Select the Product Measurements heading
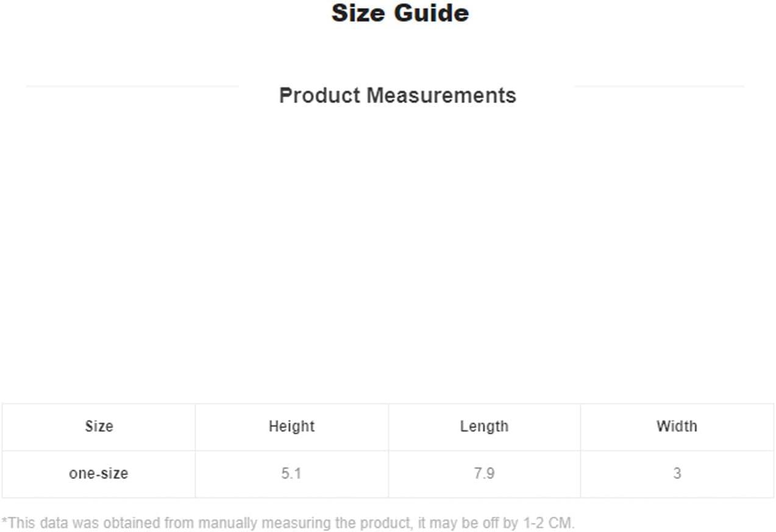The height and width of the screenshot is (532, 776). [397, 96]
